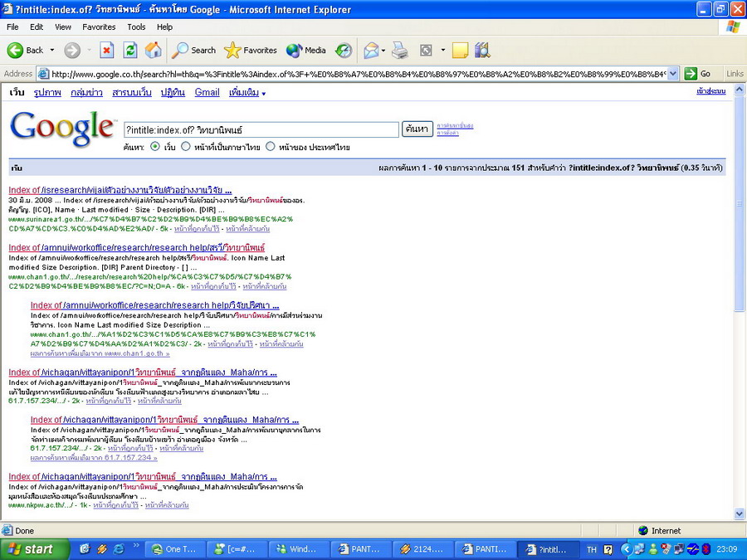Click the yellow help icon in the language bar
This screenshot has width=747, height=560.
[x=608, y=549]
